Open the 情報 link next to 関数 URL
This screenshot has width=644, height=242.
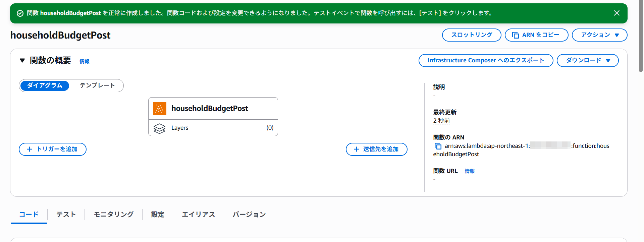pyautogui.click(x=470, y=171)
